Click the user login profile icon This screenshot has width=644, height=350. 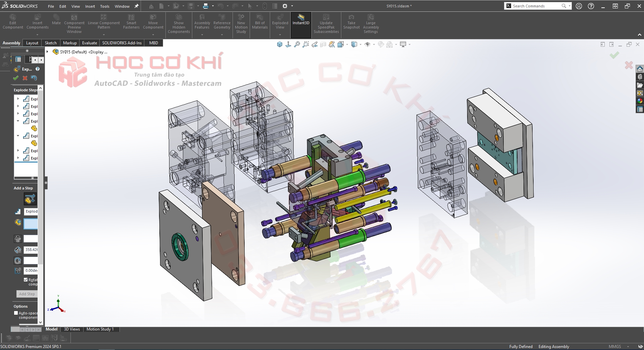point(579,6)
